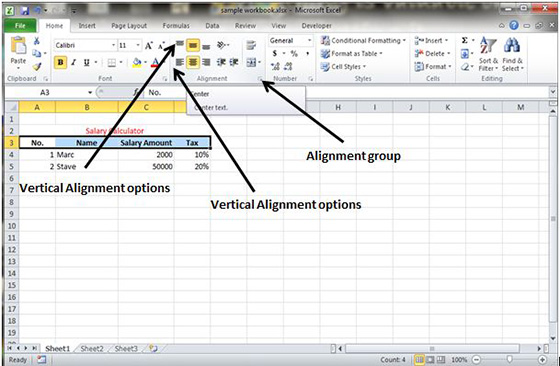Click the Cut scissors icon
The image size is (560, 366).
(36, 41)
